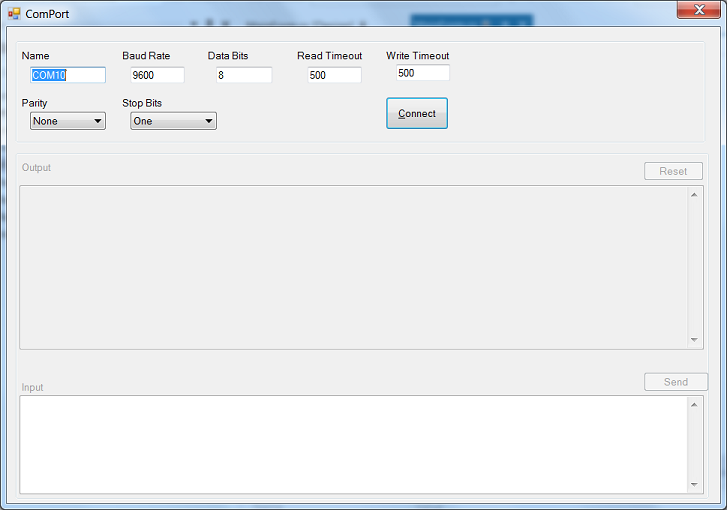The image size is (727, 510).
Task: Click the Write Timeout label
Action: [x=418, y=56]
